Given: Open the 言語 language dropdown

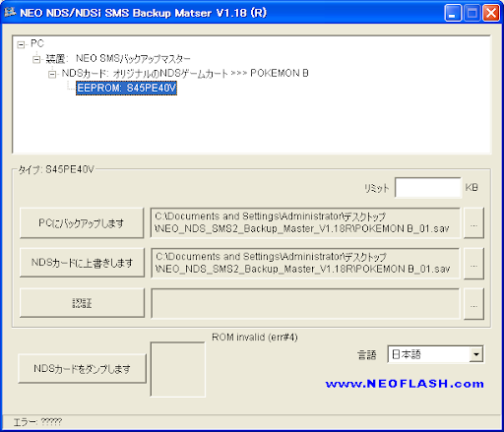Looking at the screenshot, I should click(475, 354).
